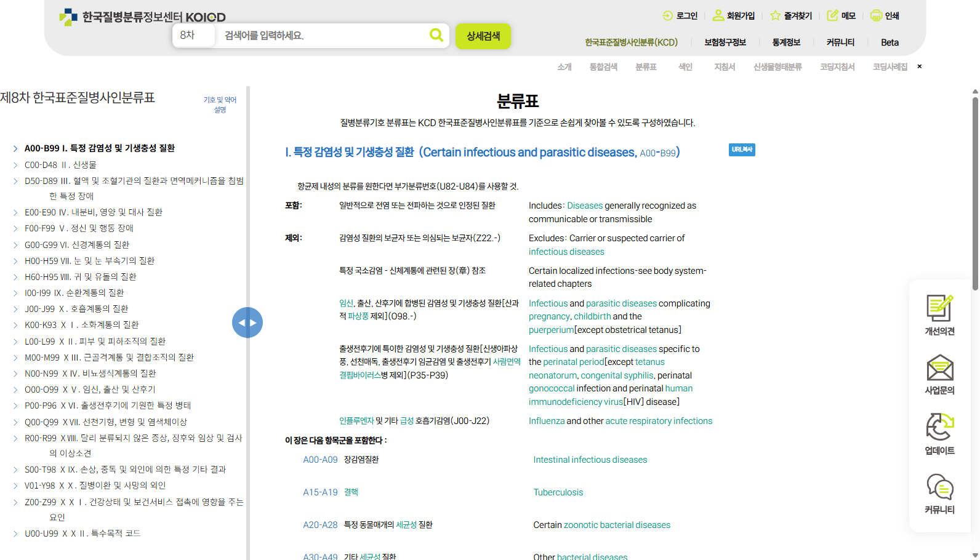This screenshot has height=560, width=980.
Task: Open the 보험청구정보 menu
Action: 725,42
